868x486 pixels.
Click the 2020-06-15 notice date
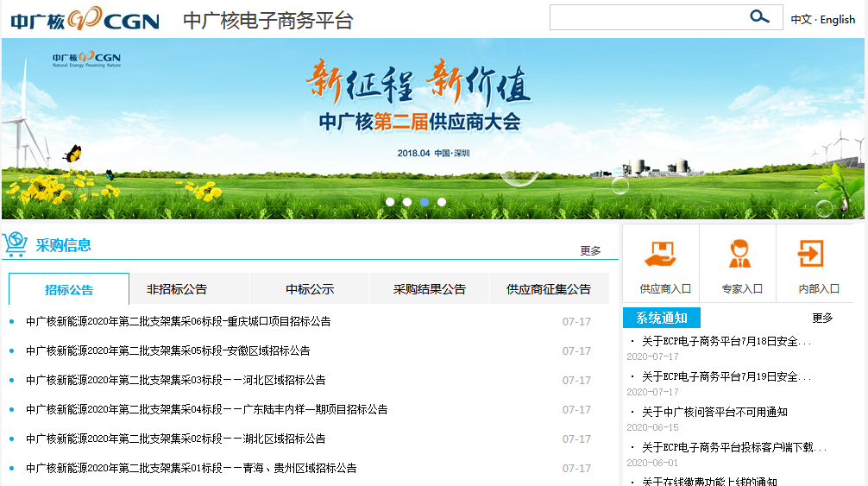click(652, 427)
